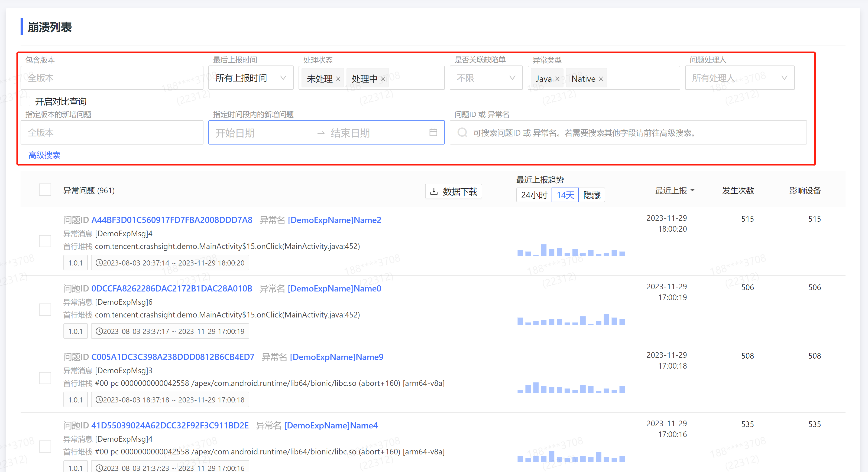Click the 数据下载 button
The image size is (868, 472).
[x=454, y=191]
